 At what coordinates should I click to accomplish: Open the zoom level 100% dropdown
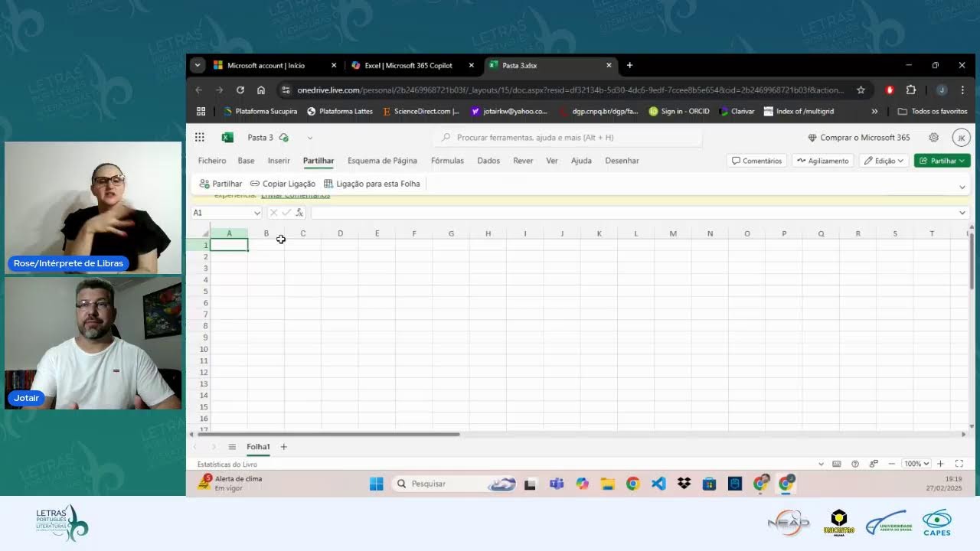point(916,464)
